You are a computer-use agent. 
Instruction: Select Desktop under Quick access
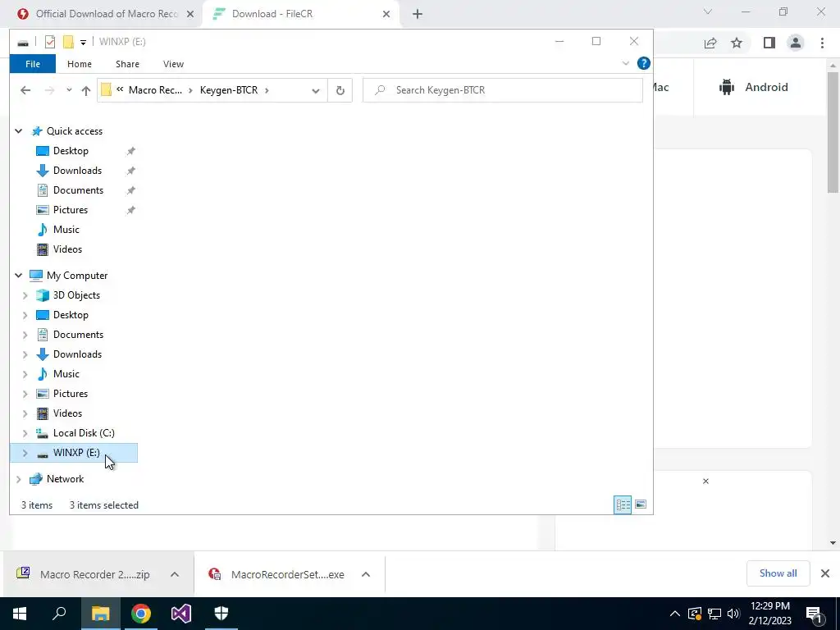coord(71,151)
